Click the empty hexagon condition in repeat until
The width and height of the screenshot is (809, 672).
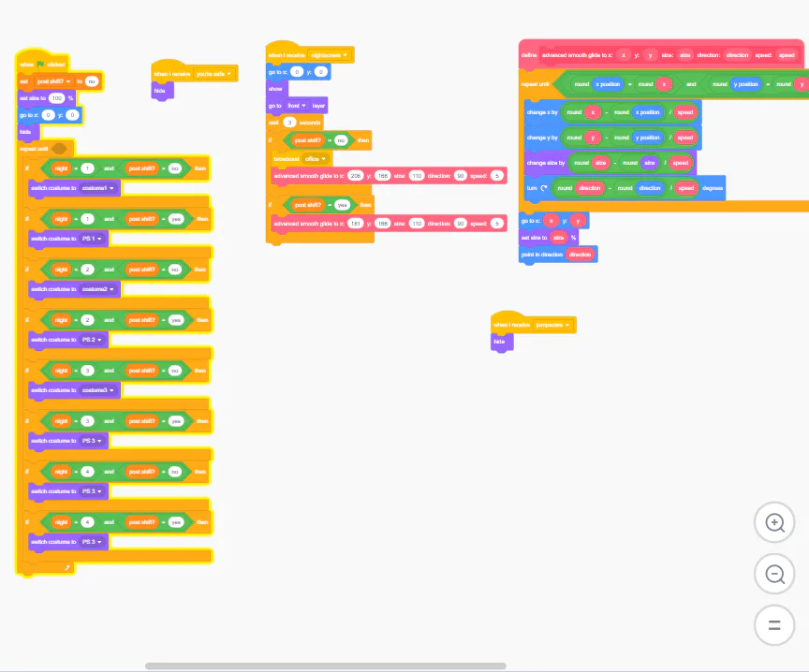coord(59,149)
